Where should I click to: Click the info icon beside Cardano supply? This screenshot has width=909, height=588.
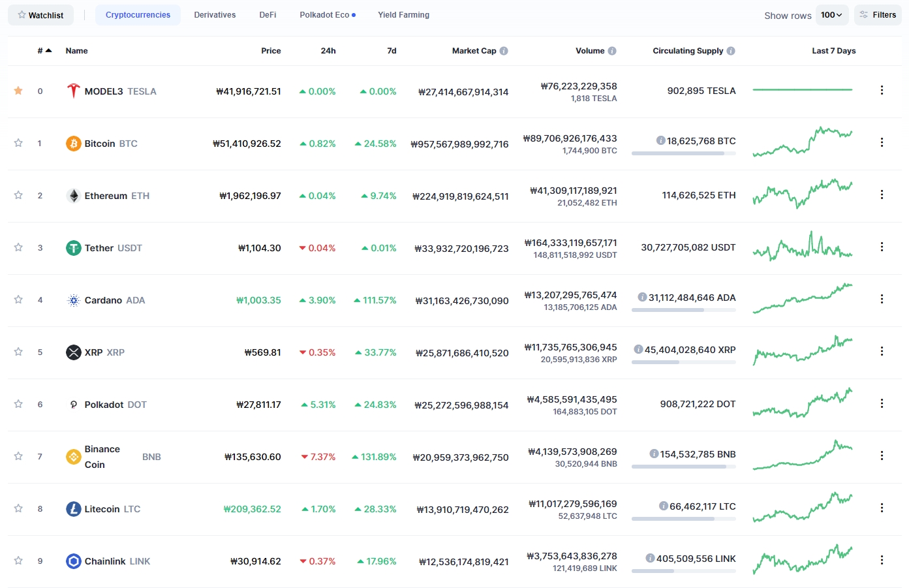click(x=642, y=297)
